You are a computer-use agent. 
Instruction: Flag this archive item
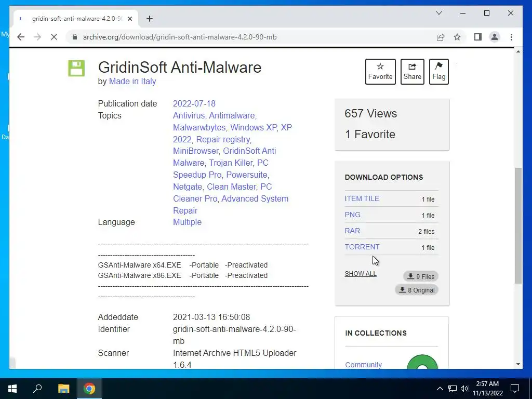coord(438,72)
